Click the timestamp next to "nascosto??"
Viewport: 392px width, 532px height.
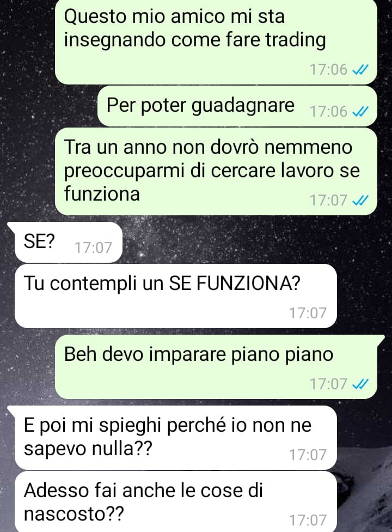point(308,520)
